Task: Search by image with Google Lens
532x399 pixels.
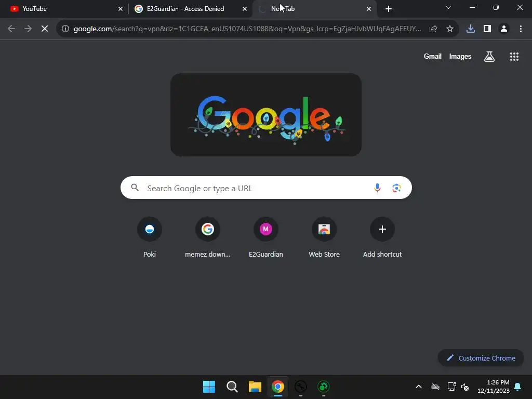Action: (x=396, y=188)
